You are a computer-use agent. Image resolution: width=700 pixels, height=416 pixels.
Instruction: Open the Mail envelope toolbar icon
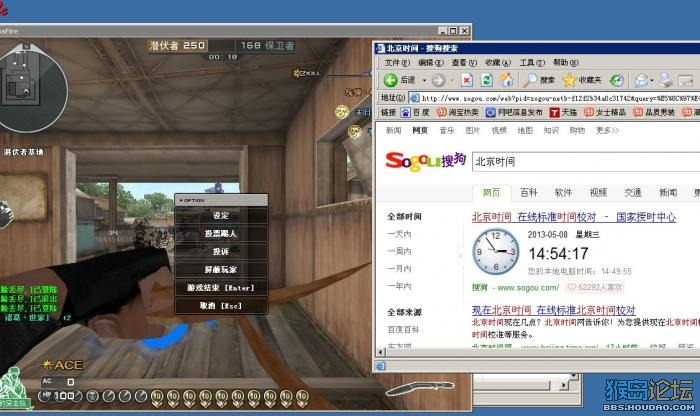(x=641, y=80)
